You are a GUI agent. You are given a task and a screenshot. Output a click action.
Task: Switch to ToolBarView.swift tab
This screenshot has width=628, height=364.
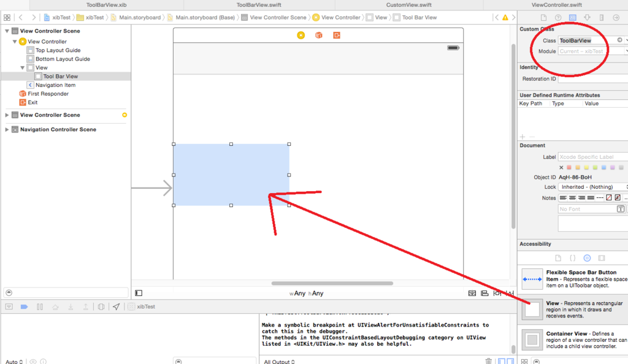(x=259, y=5)
